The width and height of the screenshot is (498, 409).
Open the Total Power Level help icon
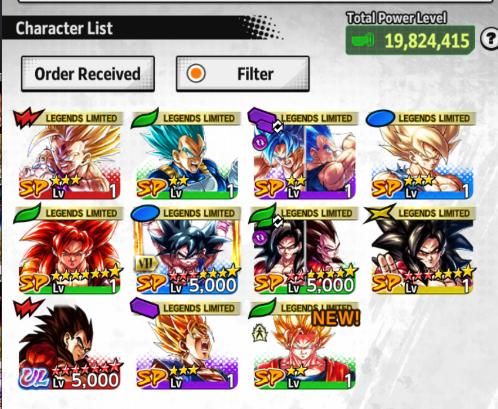[x=489, y=40]
